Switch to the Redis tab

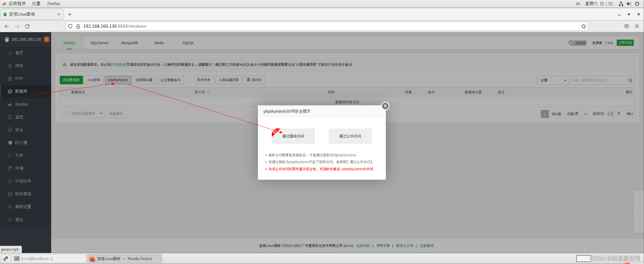pyautogui.click(x=159, y=43)
